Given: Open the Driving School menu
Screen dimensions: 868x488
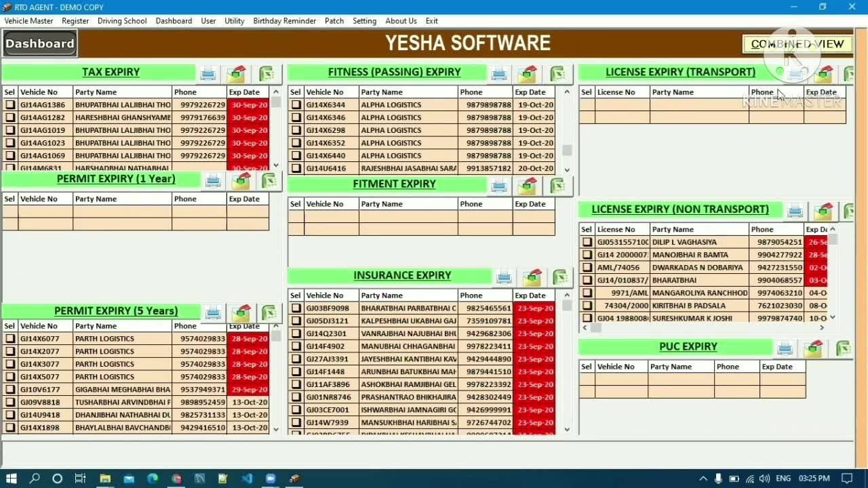Looking at the screenshot, I should click(122, 21).
